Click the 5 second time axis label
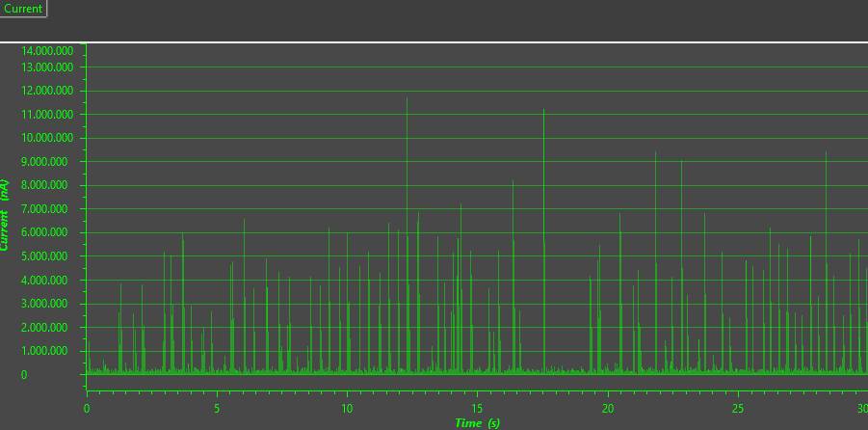The width and height of the screenshot is (868, 430). click(x=217, y=408)
